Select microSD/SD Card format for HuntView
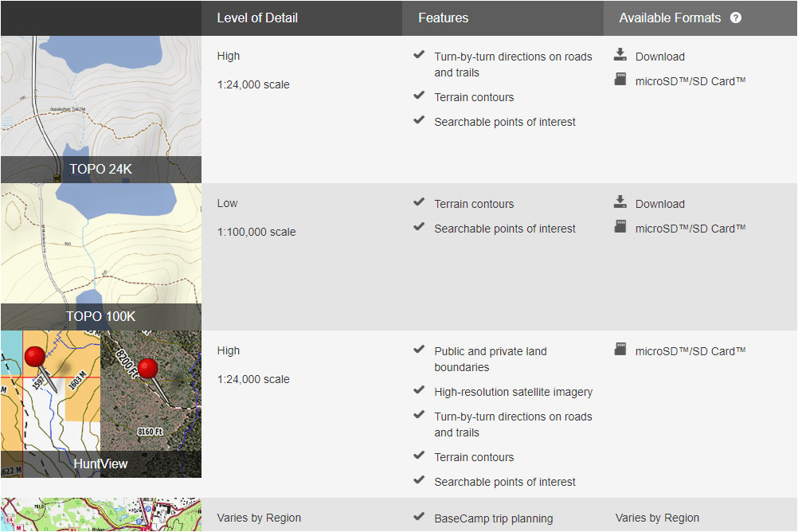Image resolution: width=798 pixels, height=532 pixels. click(x=690, y=351)
